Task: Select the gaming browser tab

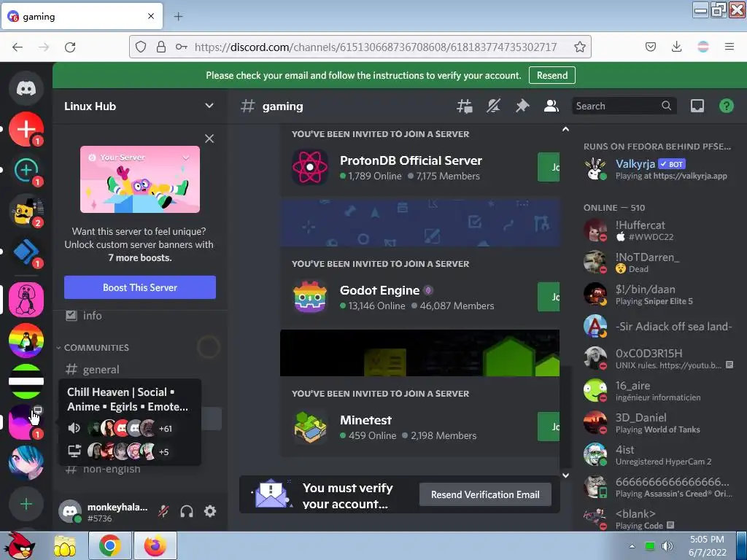Action: coord(82,17)
